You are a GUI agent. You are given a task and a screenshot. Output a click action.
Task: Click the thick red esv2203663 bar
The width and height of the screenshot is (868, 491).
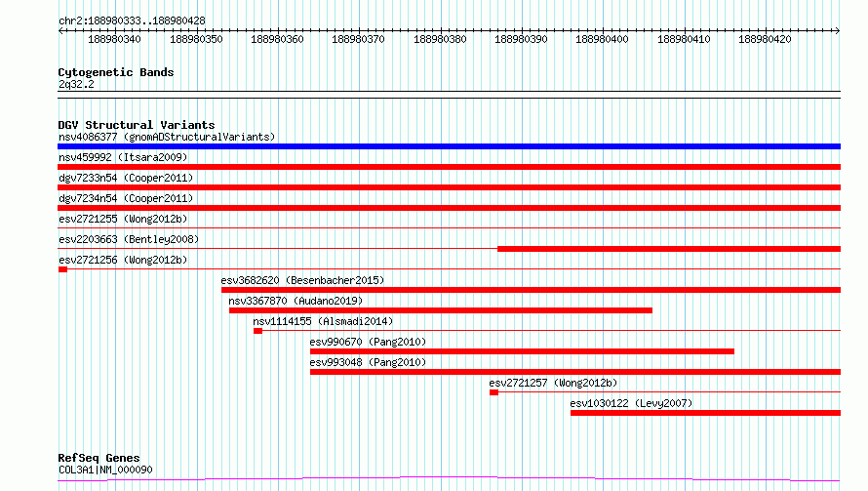pos(669,249)
